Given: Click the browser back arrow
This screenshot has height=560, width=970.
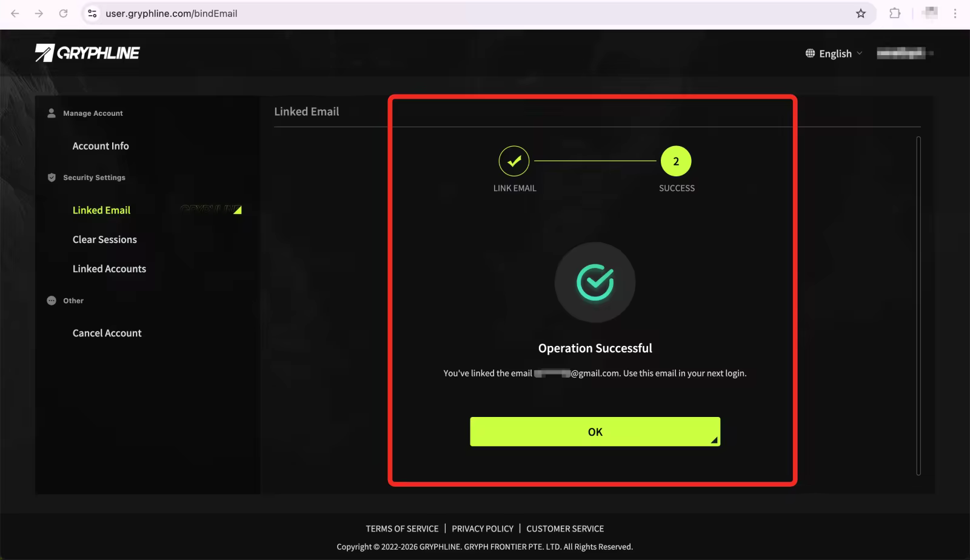Looking at the screenshot, I should (15, 13).
